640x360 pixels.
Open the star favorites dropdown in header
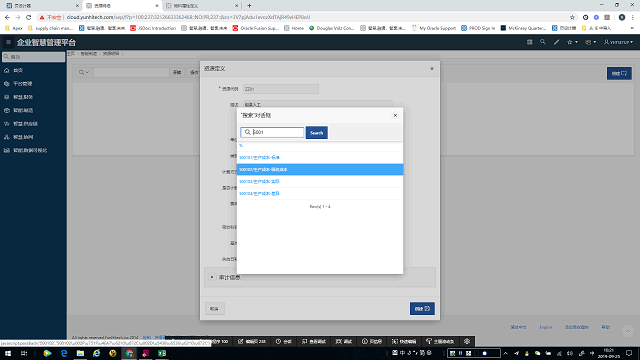pos(572,42)
